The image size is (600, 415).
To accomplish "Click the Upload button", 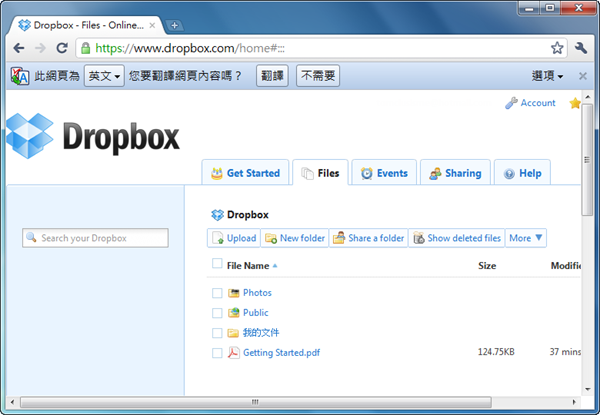I will click(x=234, y=238).
